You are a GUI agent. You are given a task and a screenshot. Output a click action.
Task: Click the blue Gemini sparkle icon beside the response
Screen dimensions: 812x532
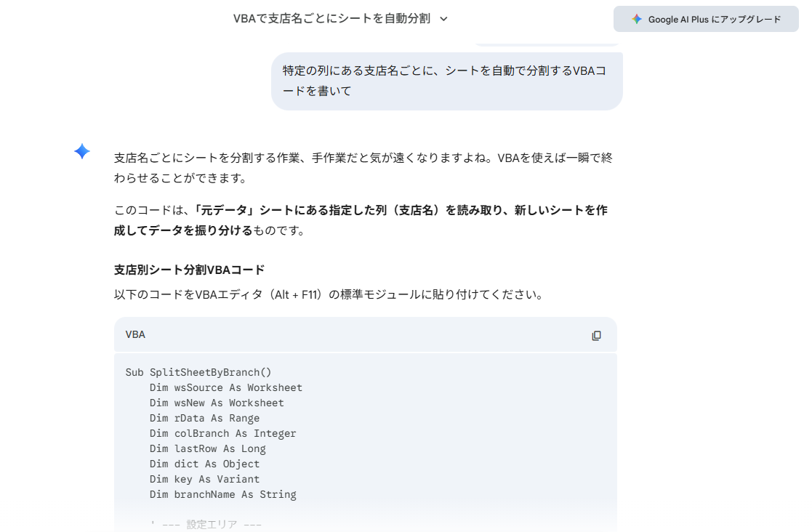[x=82, y=151]
